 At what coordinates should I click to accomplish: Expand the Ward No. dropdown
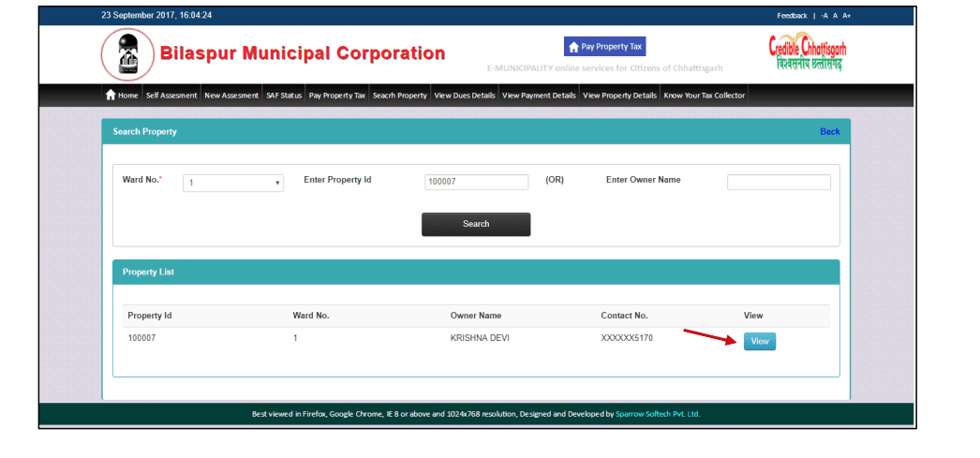[233, 183]
